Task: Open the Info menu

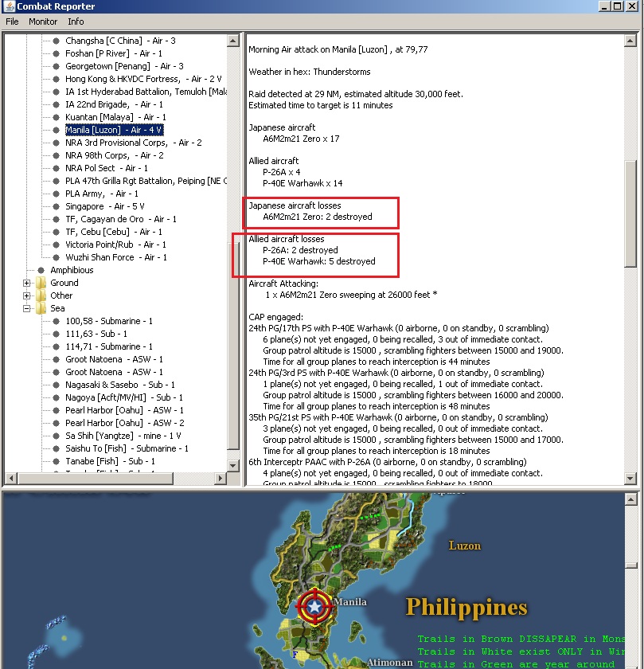Action: point(76,22)
